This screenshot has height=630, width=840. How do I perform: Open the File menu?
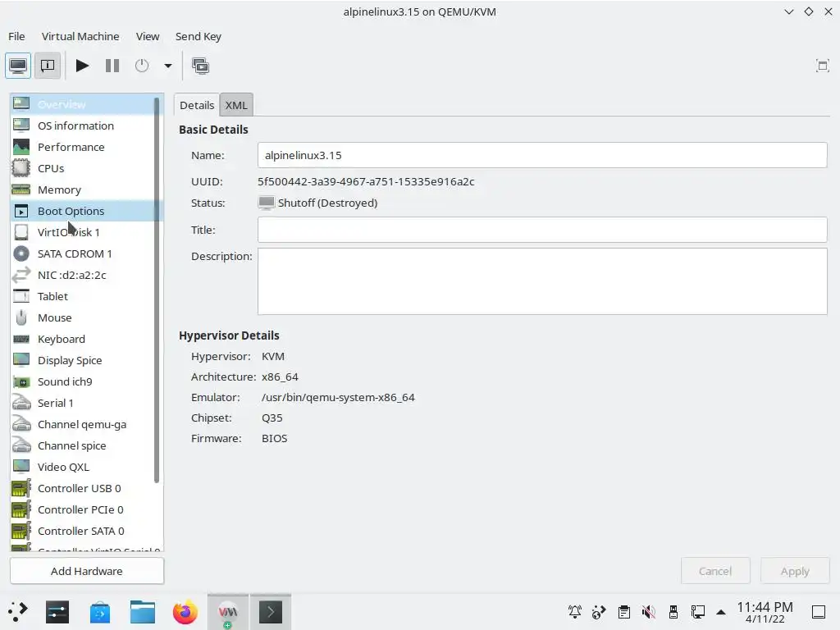16,36
